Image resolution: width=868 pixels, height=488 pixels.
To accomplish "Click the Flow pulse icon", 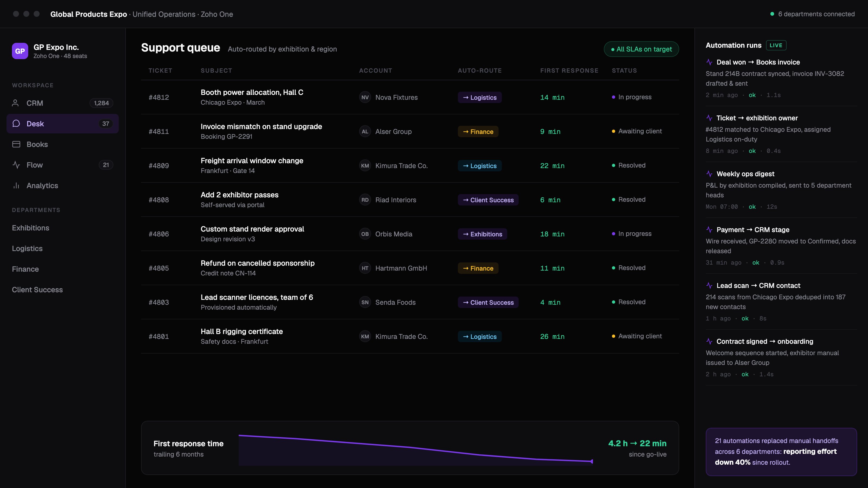I will click(x=16, y=165).
